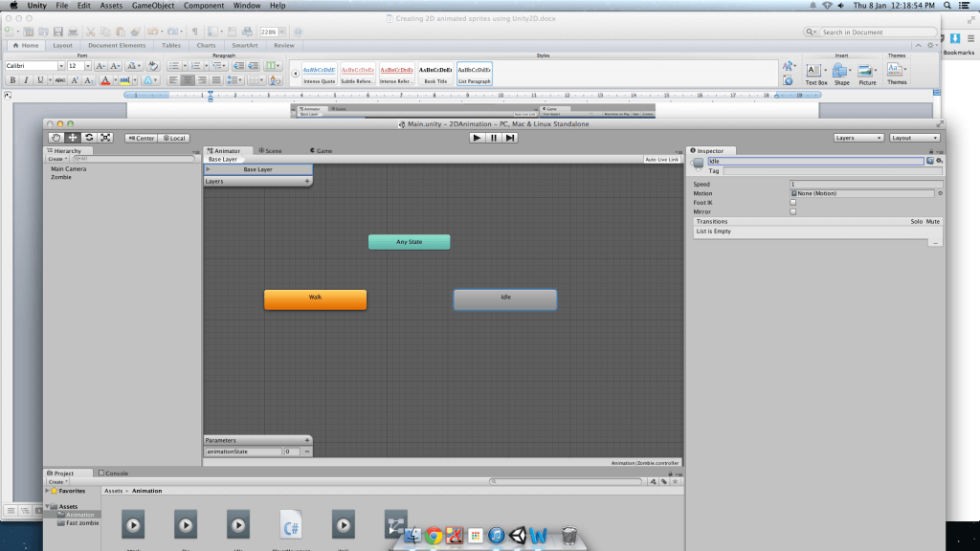
Task: Center align text in Word
Action: [x=188, y=80]
